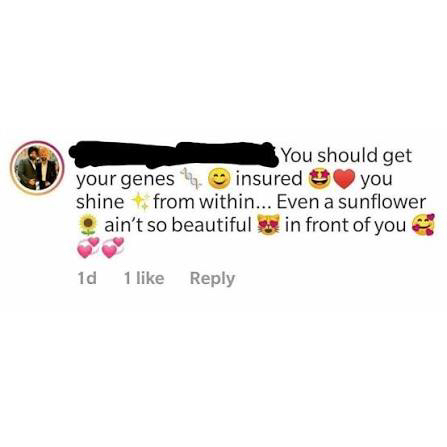This screenshot has width=447, height=447.
Task: Click the heart-eyes cat emoji
Action: [269, 225]
